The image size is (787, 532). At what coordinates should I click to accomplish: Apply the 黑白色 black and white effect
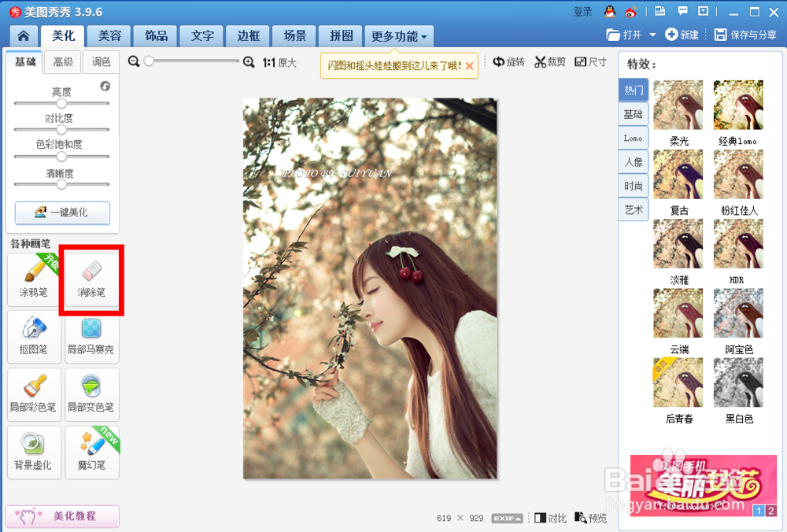point(738,382)
